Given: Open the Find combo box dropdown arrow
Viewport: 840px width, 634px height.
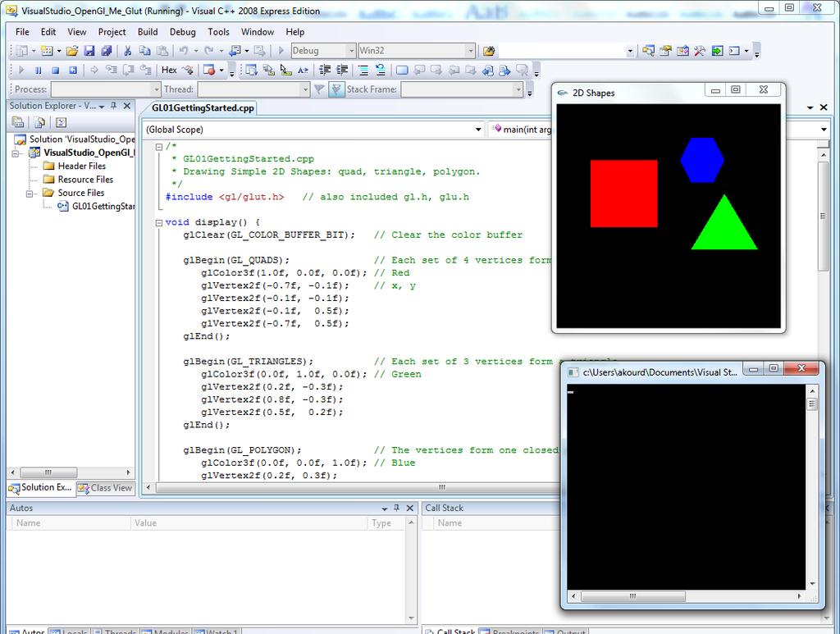Looking at the screenshot, I should point(630,51).
